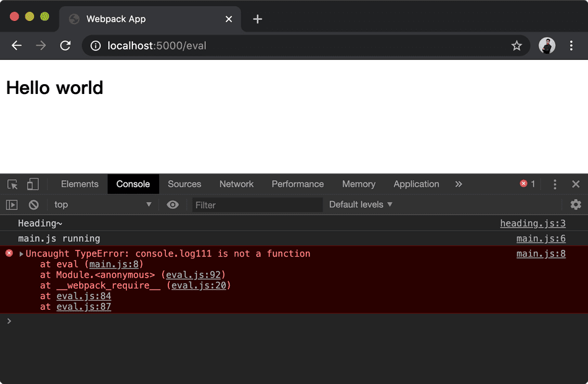This screenshot has width=588, height=384.
Task: Show more DevTools tabs via chevrons
Action: point(459,184)
